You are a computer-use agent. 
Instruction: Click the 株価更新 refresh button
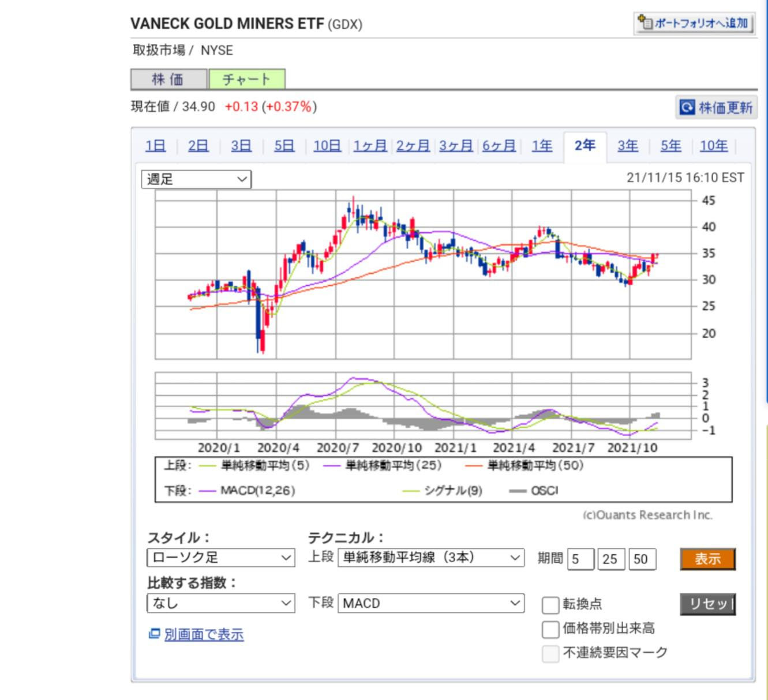tap(716, 107)
